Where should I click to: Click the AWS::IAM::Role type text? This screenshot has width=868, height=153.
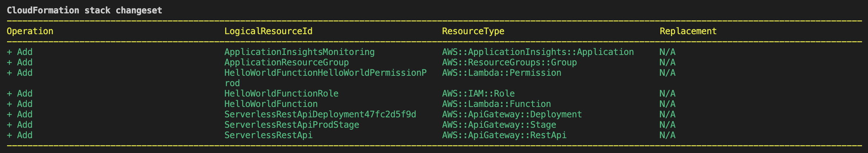pos(478,94)
